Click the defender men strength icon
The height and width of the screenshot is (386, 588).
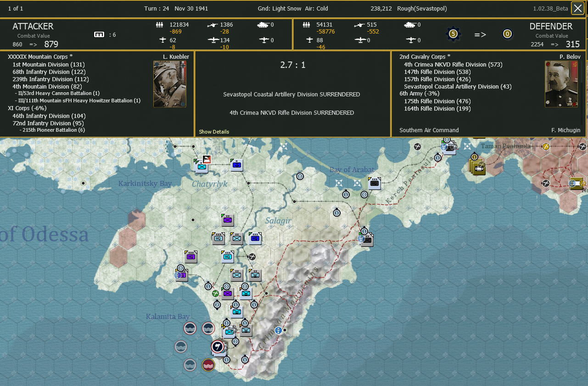(x=307, y=25)
